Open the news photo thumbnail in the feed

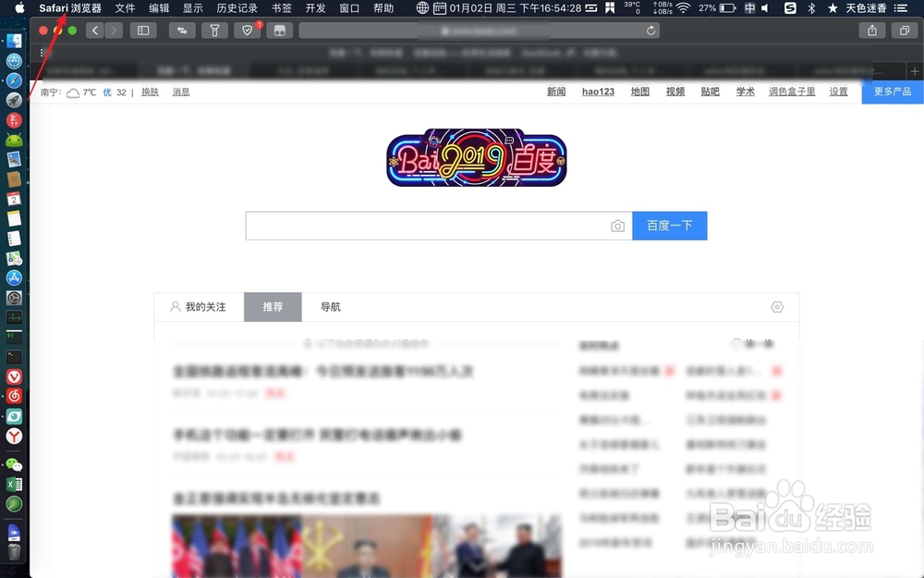coord(367,546)
